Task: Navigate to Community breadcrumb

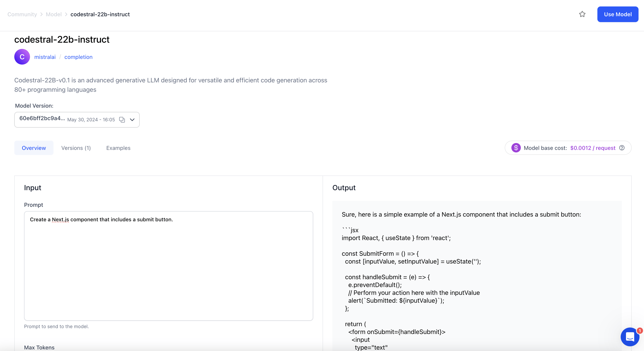Action: click(22, 14)
